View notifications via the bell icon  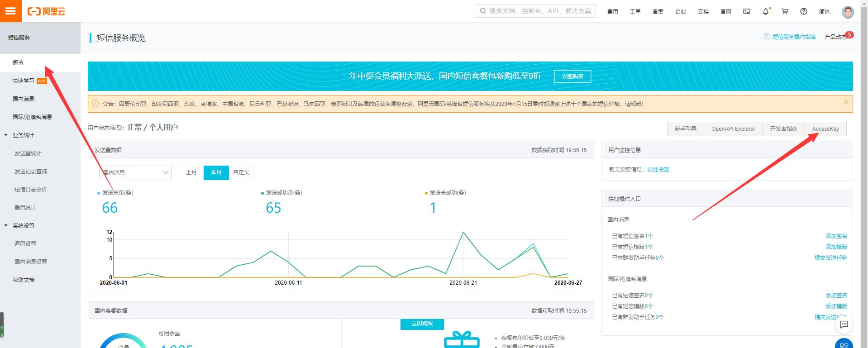coord(766,11)
